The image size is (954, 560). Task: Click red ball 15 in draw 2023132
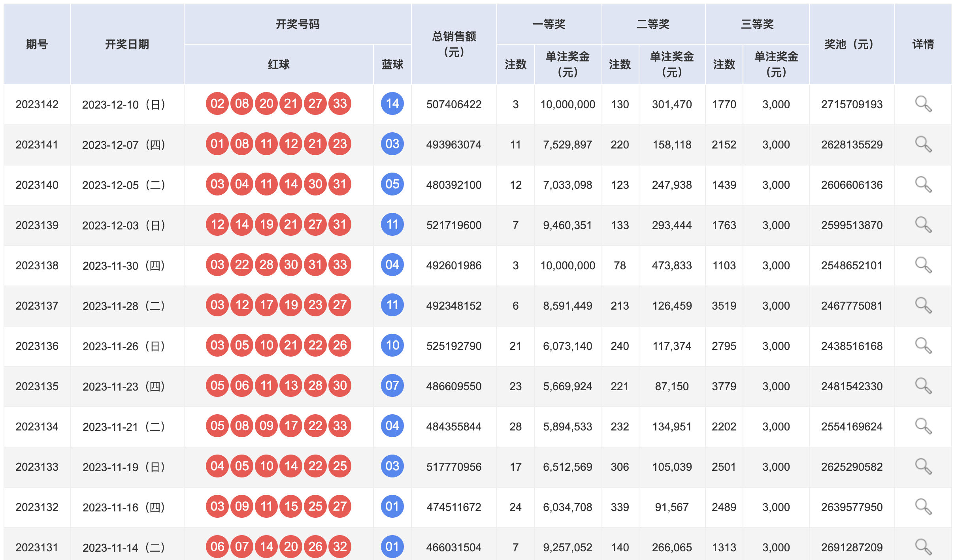click(291, 506)
